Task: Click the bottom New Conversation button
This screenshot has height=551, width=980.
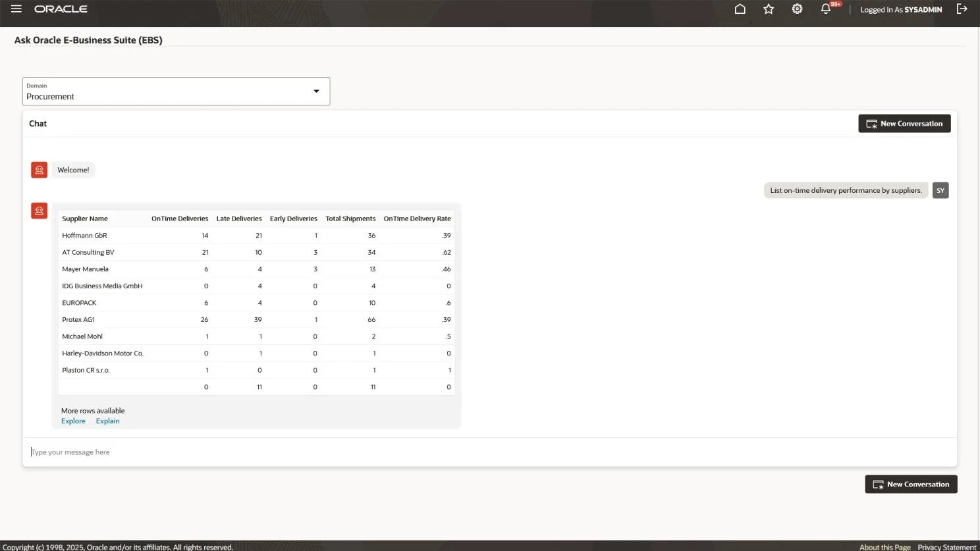Action: [911, 485]
